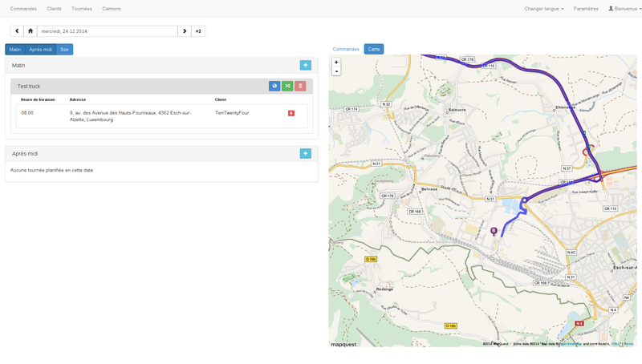Click the purple B destination marker

point(494,232)
